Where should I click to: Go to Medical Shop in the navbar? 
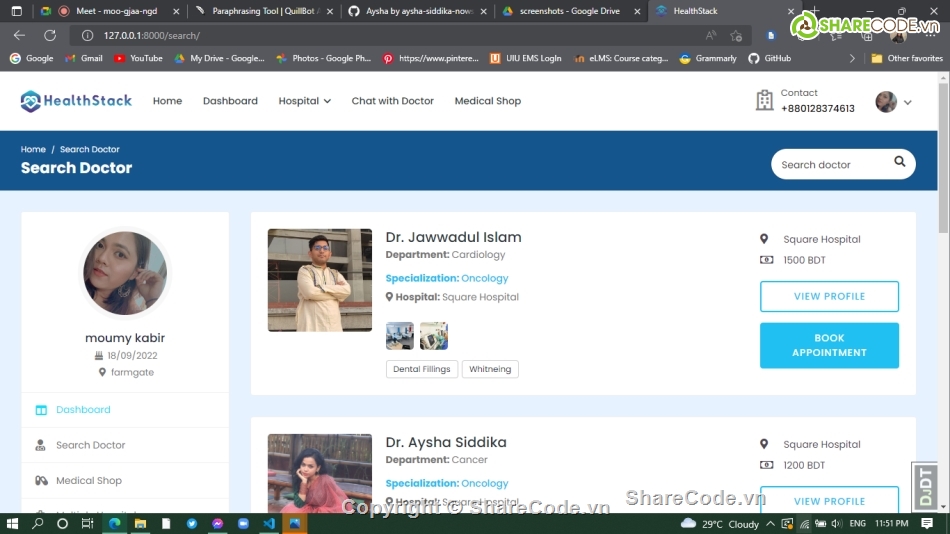(488, 101)
